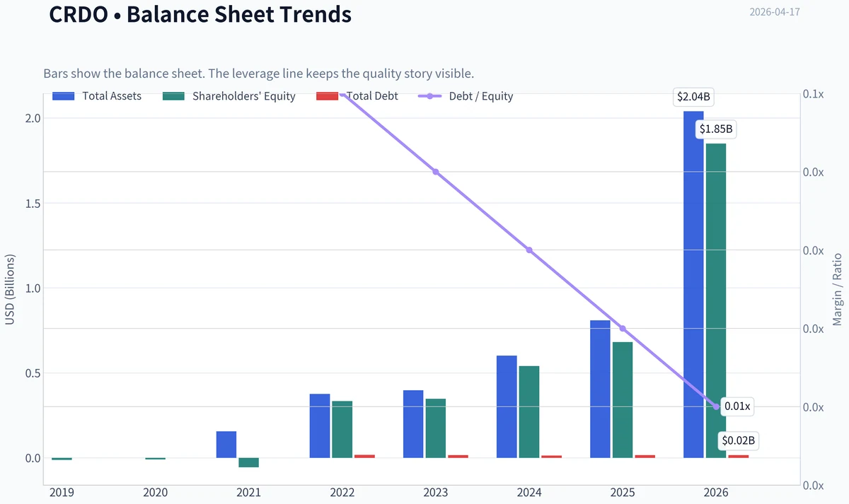Click the 2020 x-axis label
This screenshot has width=849, height=504.
pos(156,493)
